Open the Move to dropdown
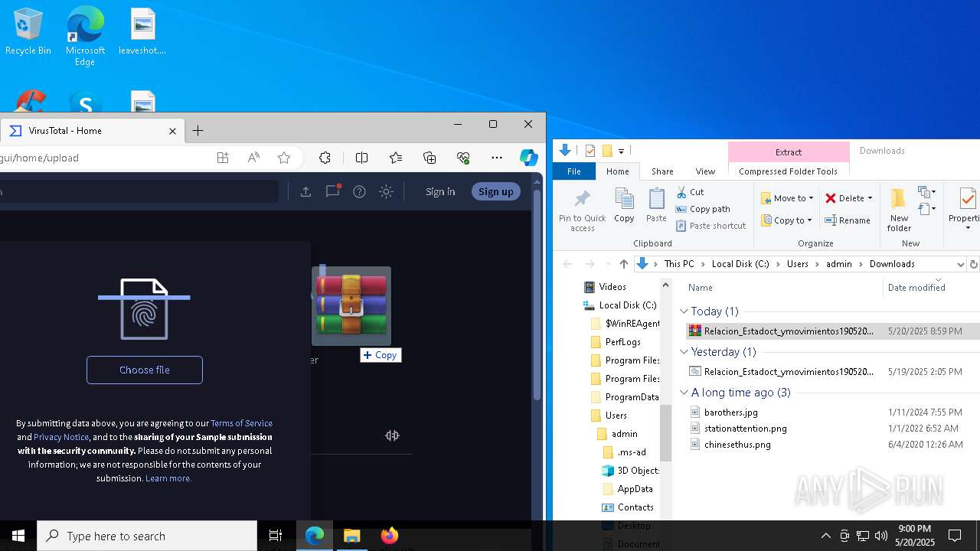Screen dimensions: 980x551 pyautogui.click(x=788, y=198)
